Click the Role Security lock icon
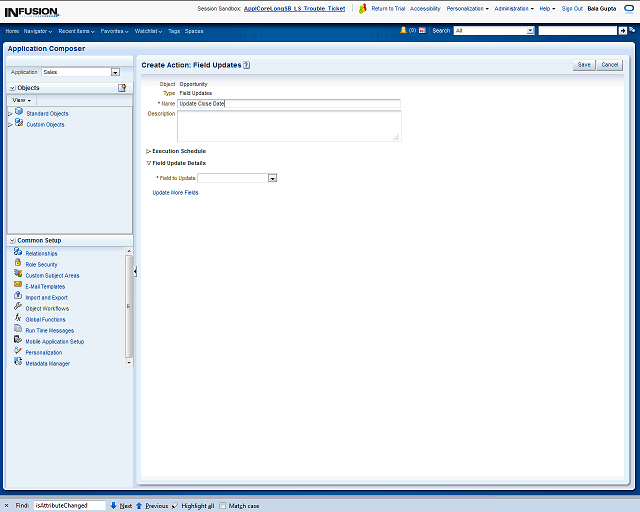Screen dimensions: 640x512 coord(18,263)
